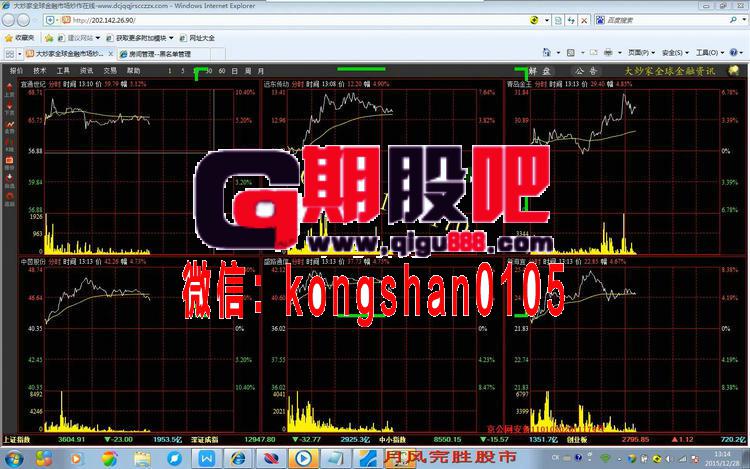Viewport: 750px width, 469px height.
Task: Click the Help question mark icon
Action: (734, 53)
